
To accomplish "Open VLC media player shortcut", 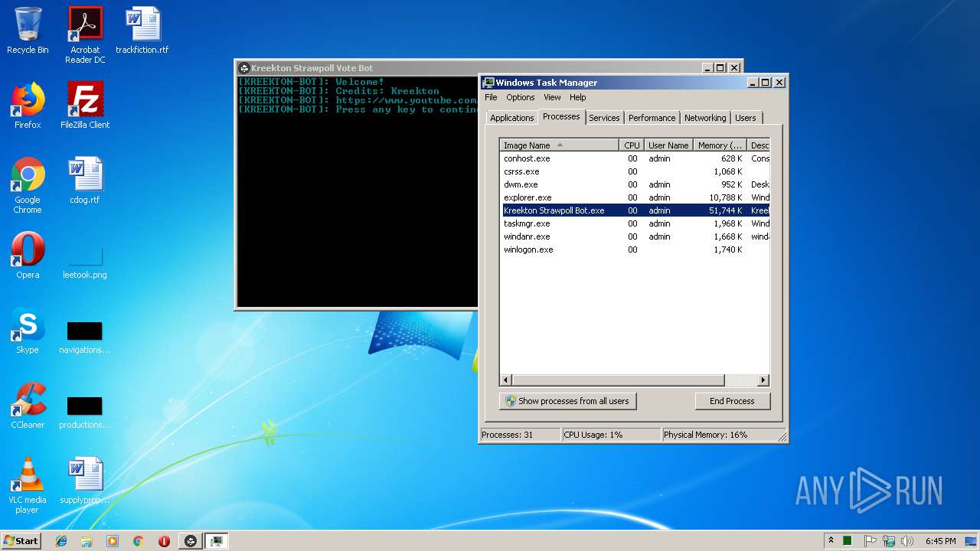I will (28, 485).
